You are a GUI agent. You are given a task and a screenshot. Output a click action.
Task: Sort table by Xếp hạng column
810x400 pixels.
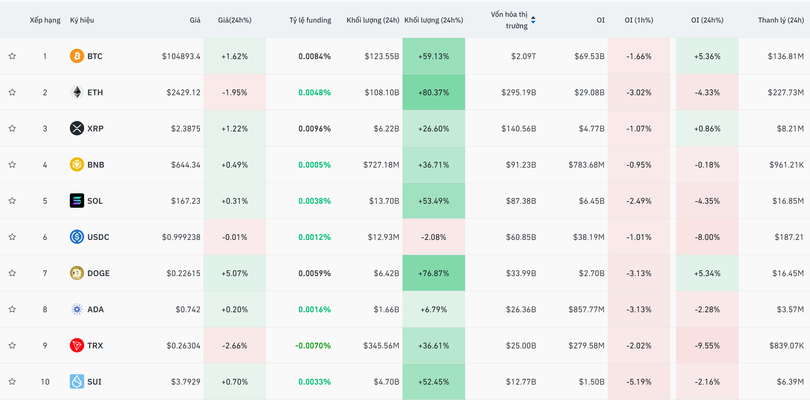pos(44,20)
